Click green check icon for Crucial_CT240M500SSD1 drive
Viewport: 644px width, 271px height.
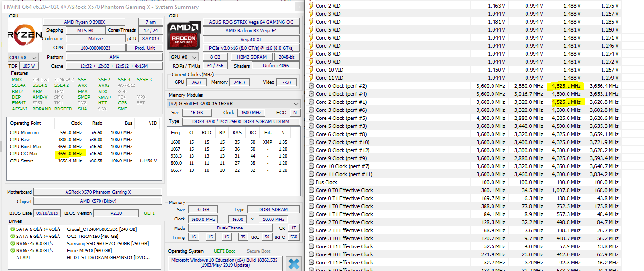[x=12, y=229]
